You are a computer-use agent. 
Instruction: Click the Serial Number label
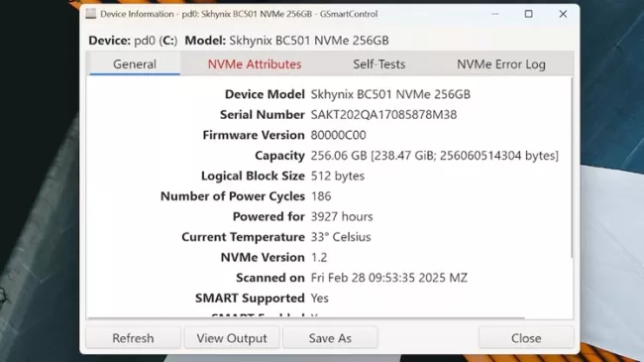(x=262, y=115)
